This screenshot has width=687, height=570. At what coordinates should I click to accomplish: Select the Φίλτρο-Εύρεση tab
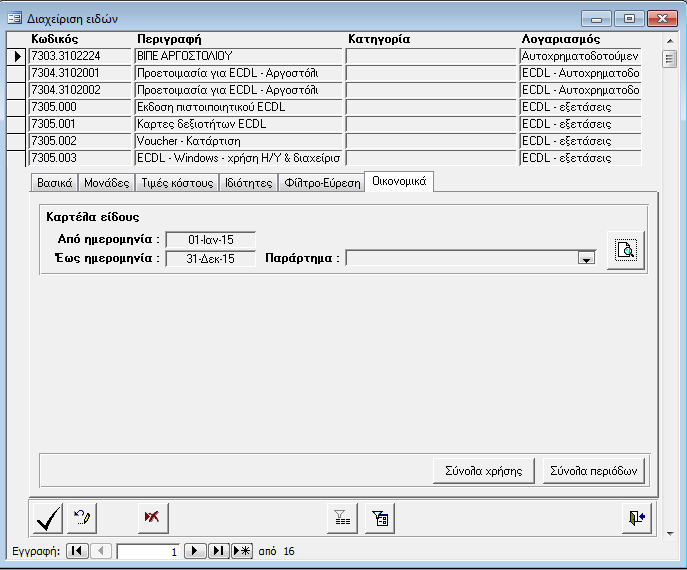tap(322, 183)
